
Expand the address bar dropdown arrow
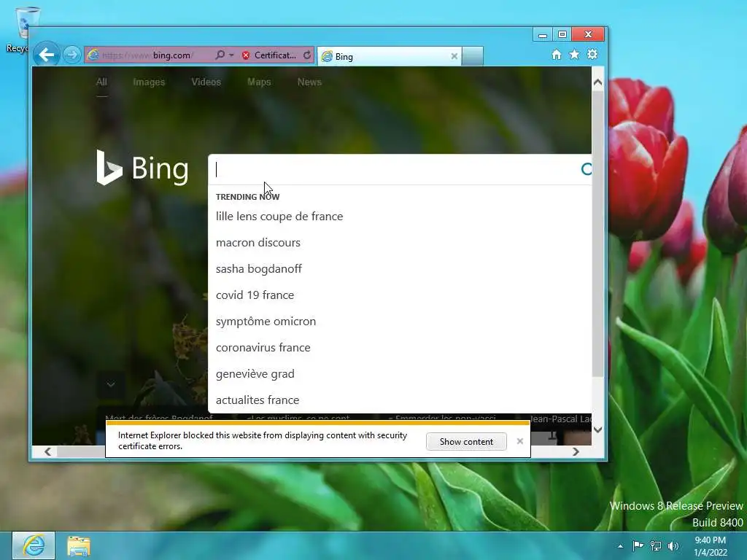[231, 55]
